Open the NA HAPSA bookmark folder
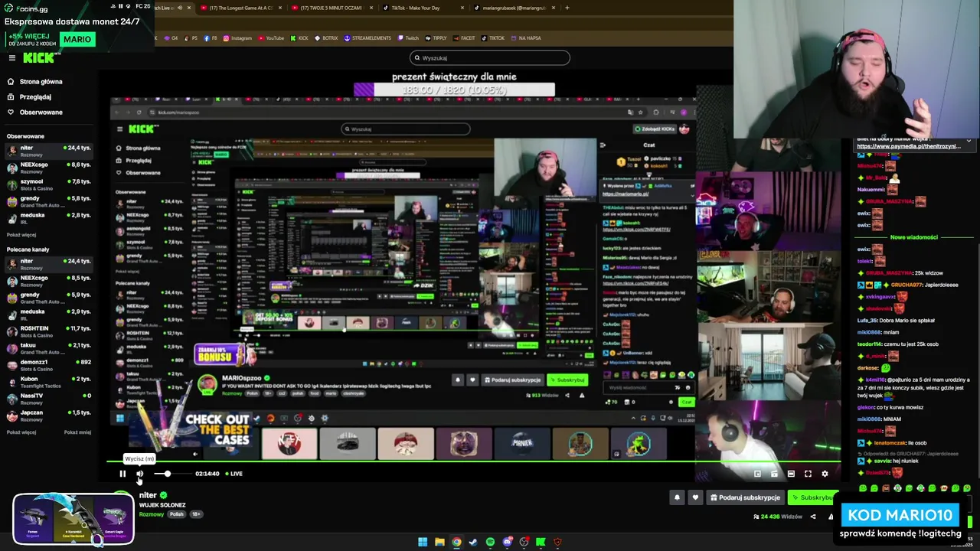The image size is (980, 551). (525, 37)
